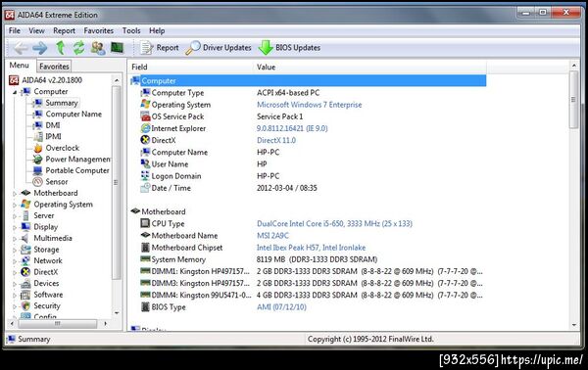
Task: Expand the Storage tree node
Action: tap(15, 250)
